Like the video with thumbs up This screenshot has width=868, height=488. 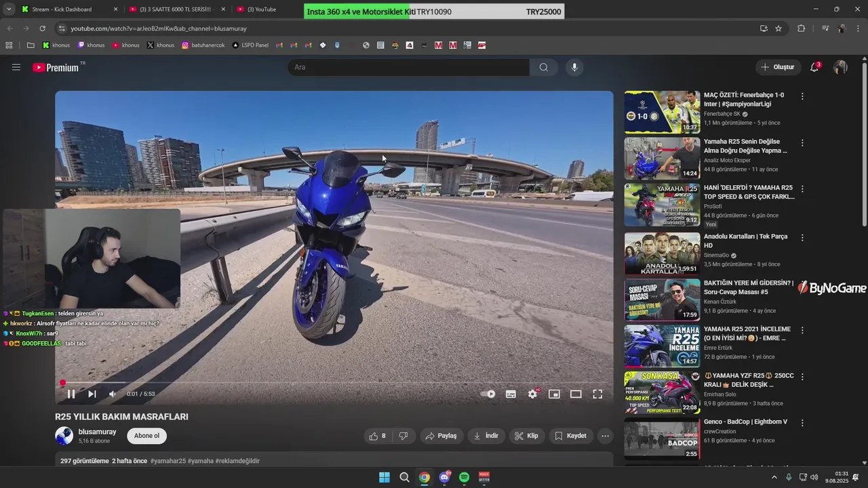[378, 436]
